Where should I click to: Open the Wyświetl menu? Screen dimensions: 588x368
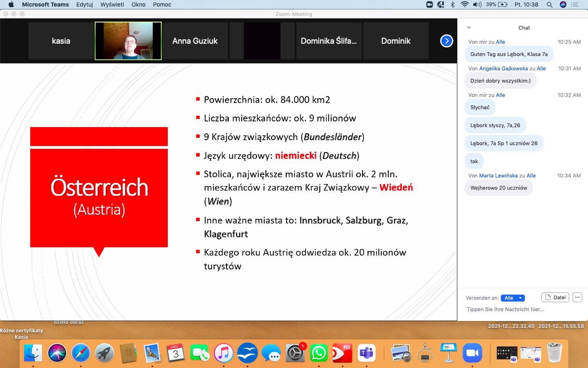[112, 4]
